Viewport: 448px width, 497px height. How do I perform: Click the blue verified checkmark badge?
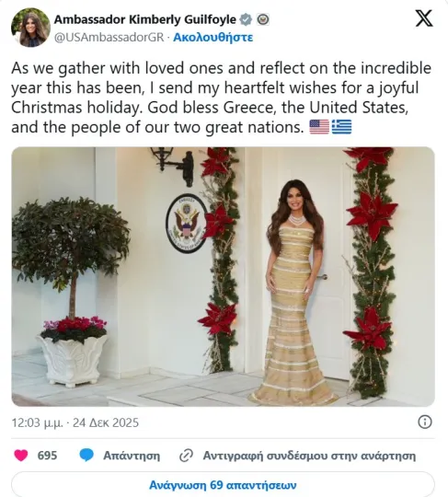[246, 19]
